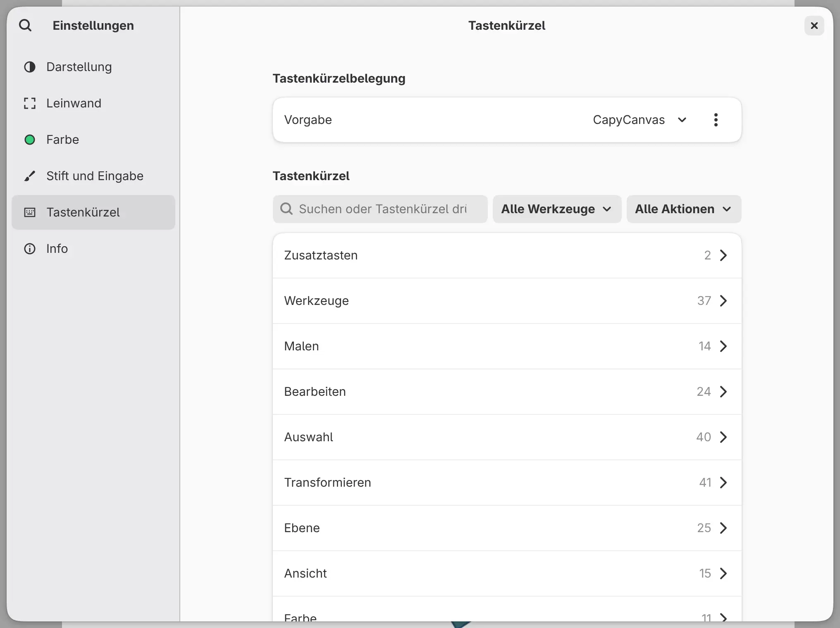Click the green Farbe circle icon
Screen dimensions: 840x628
point(30,140)
